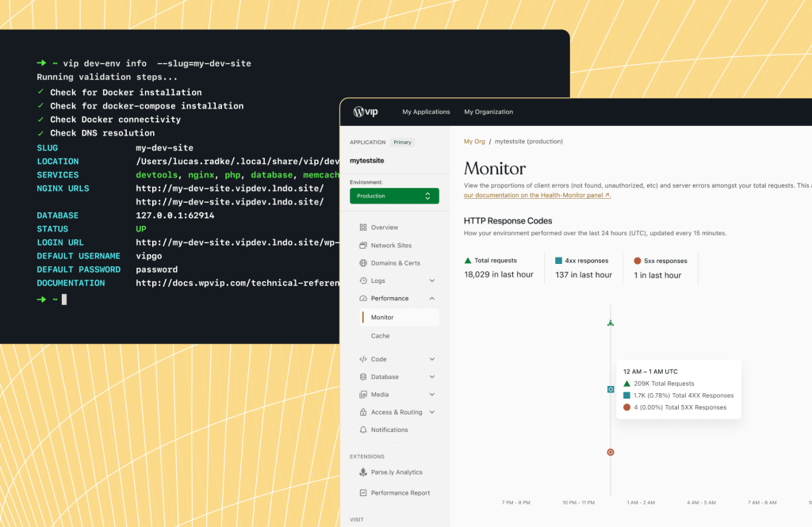Collapse the Performance section chevron
Screen dimensions: 812x527
coord(432,298)
